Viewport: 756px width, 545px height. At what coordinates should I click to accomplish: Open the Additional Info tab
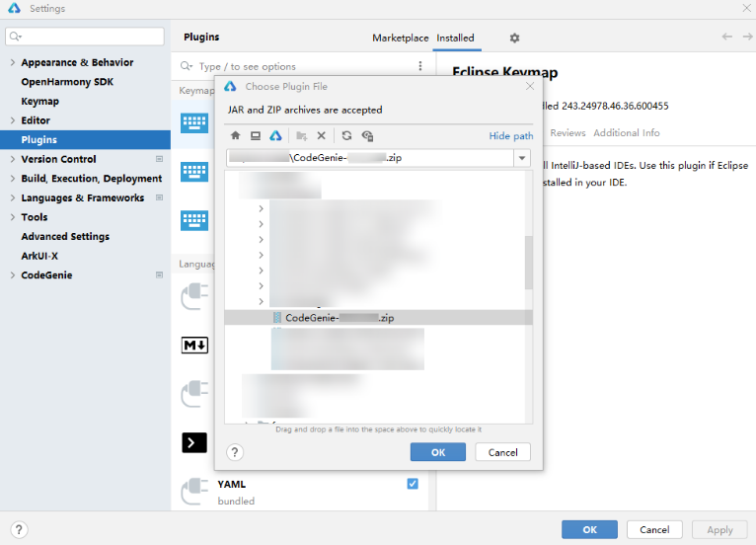click(x=627, y=132)
